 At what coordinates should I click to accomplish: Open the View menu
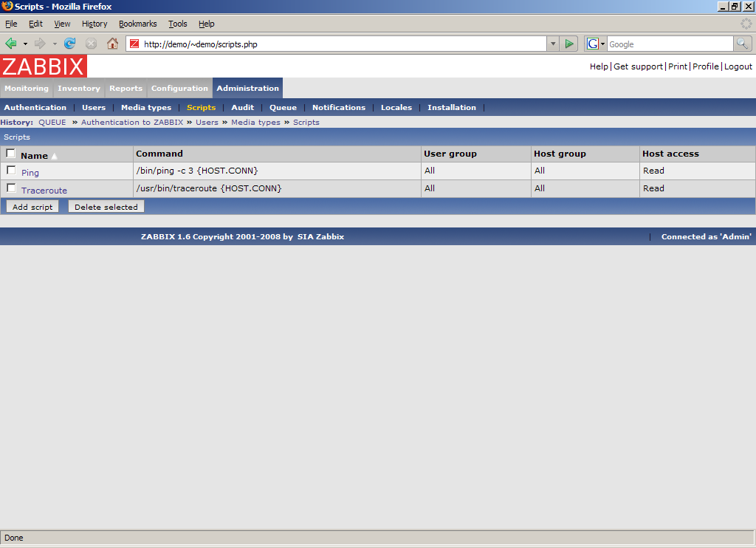pyautogui.click(x=62, y=24)
